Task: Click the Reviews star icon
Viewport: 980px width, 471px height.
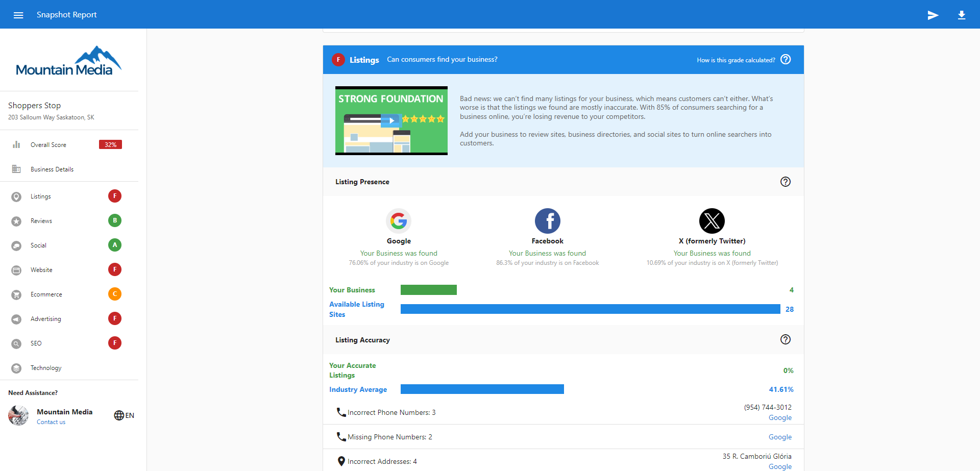Action: [16, 221]
